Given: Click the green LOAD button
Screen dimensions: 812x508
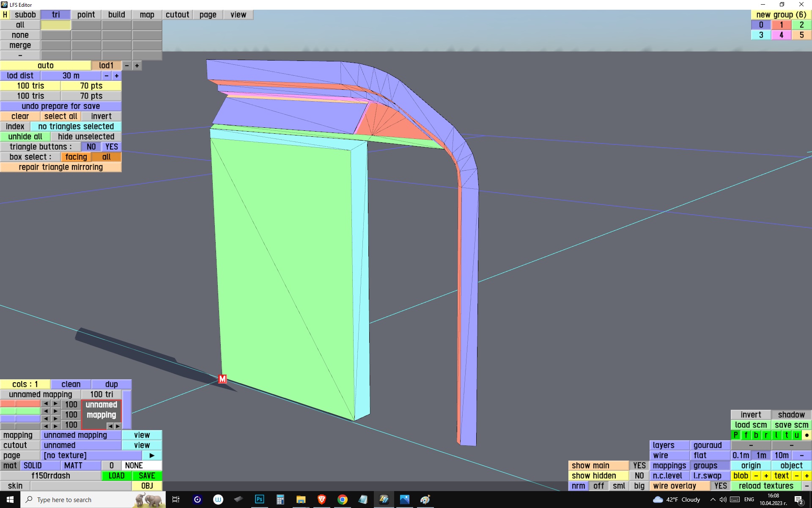Looking at the screenshot, I should [116, 476].
